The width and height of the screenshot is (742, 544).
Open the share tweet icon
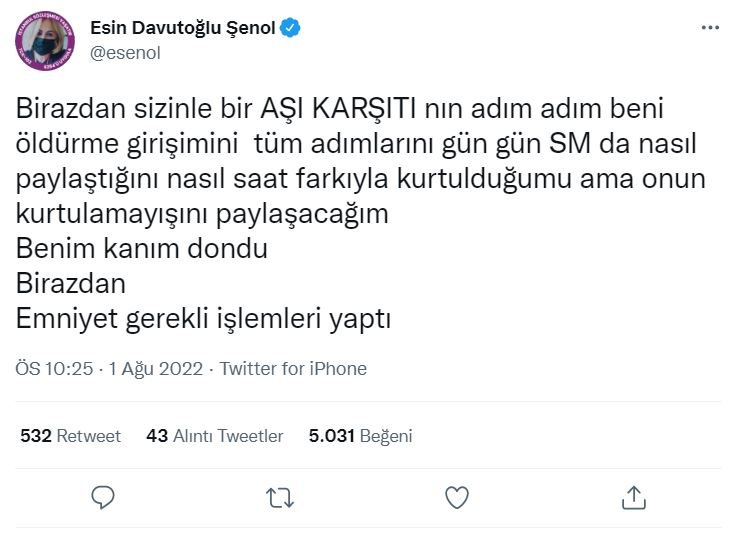633,497
